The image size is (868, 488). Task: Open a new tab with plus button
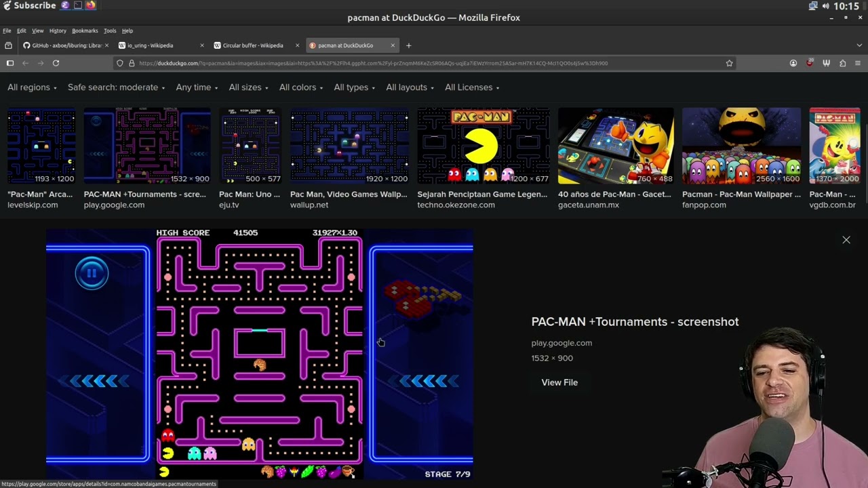pos(408,45)
